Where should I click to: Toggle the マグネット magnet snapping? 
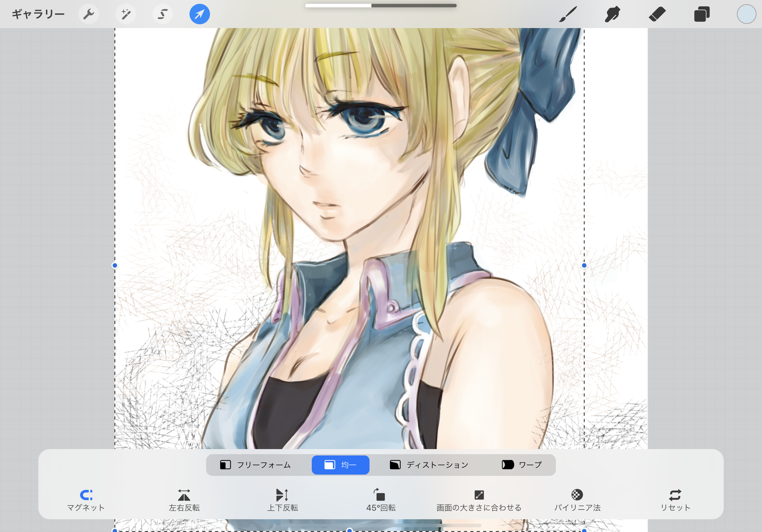tap(86, 500)
